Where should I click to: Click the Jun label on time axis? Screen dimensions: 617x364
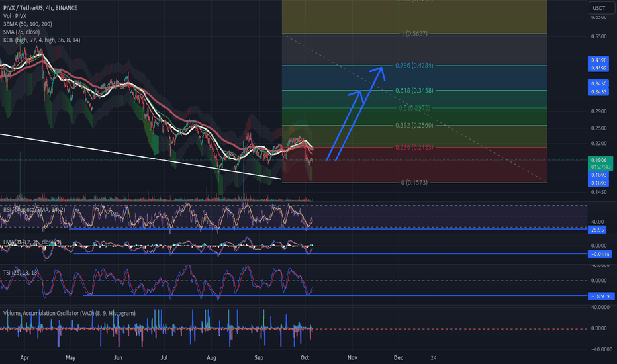pos(118,357)
